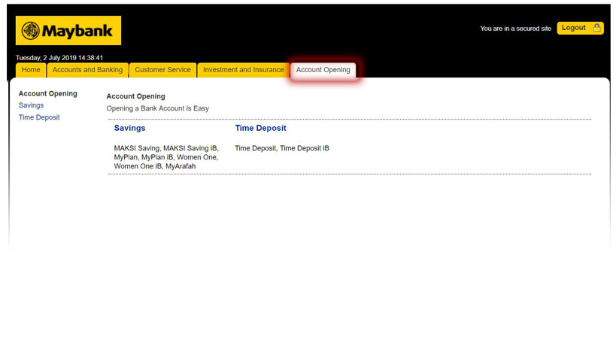
Task: Open the Home tab
Action: click(31, 70)
